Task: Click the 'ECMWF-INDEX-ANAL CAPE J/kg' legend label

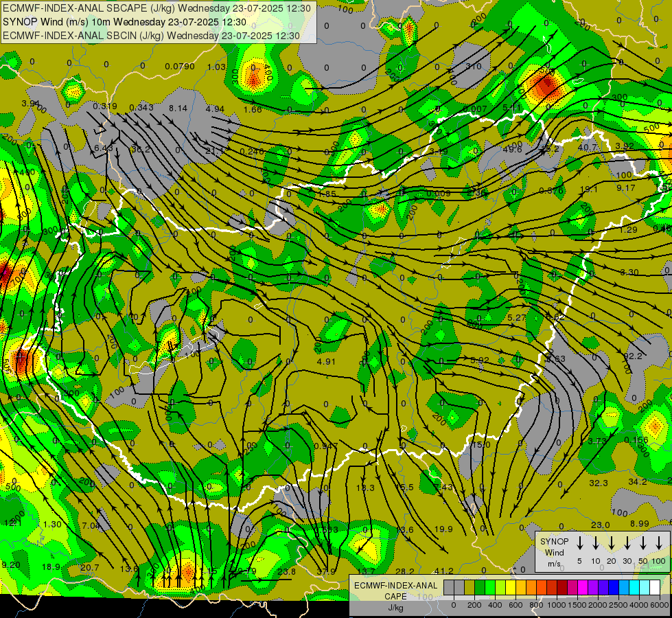Action: click(x=395, y=597)
